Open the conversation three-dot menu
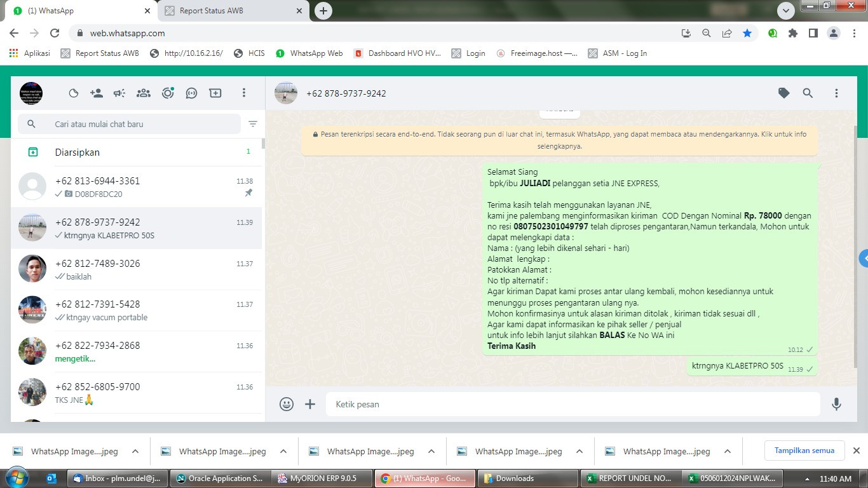The width and height of the screenshot is (868, 488). [836, 93]
